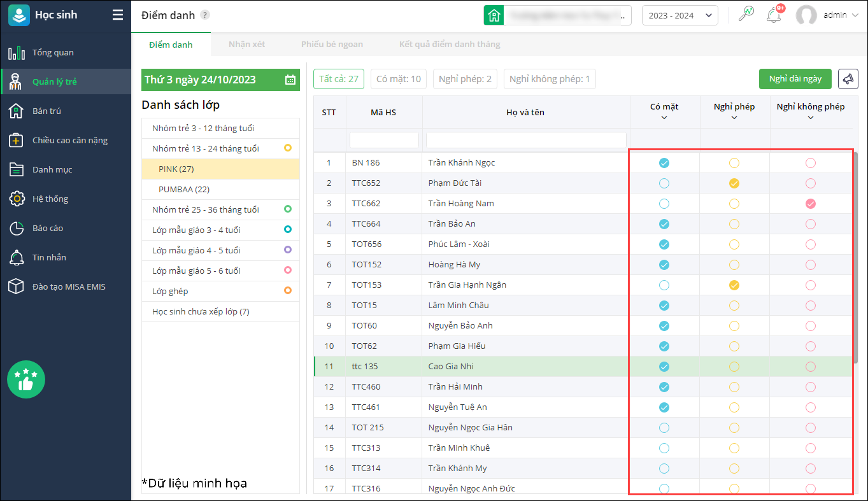Click the Mã HS filter input

[x=384, y=139]
